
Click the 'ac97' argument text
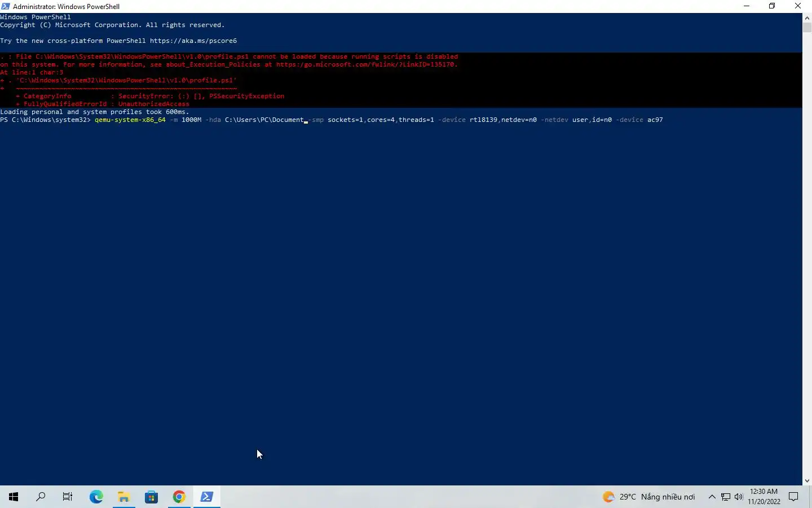click(x=655, y=120)
